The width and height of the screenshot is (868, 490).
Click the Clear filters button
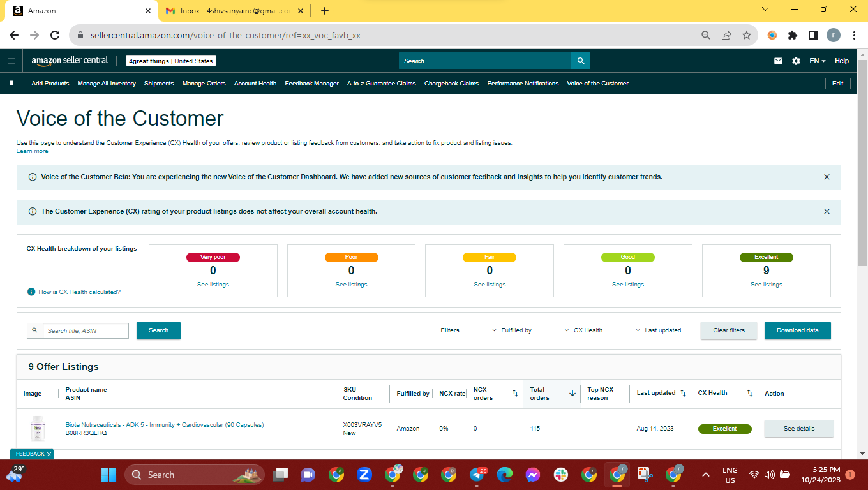click(729, 330)
